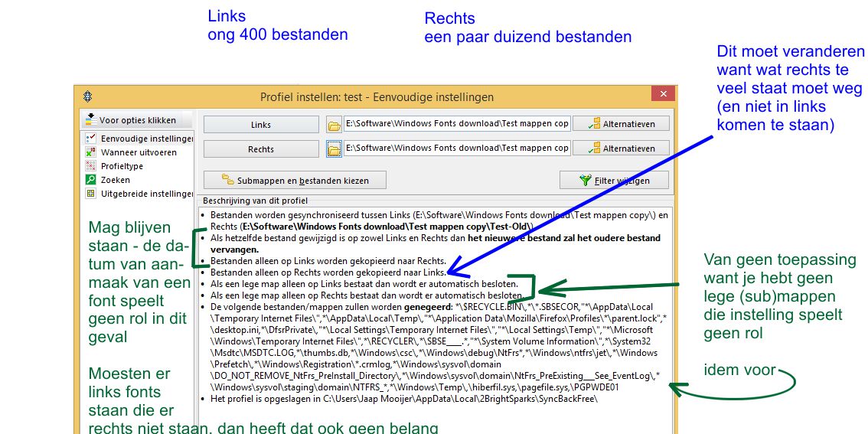Choose 'Submappen en bestanden kiezen'
The image size is (868, 434).
coord(295,181)
